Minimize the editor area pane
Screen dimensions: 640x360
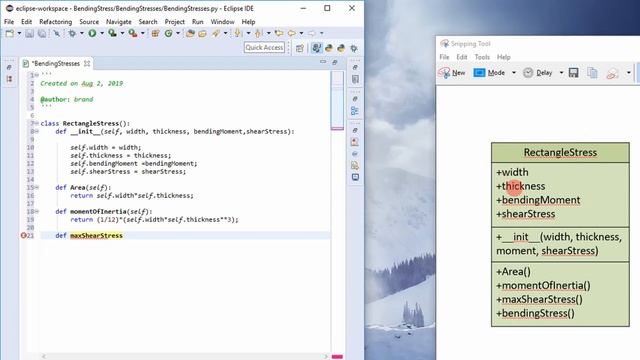click(323, 62)
